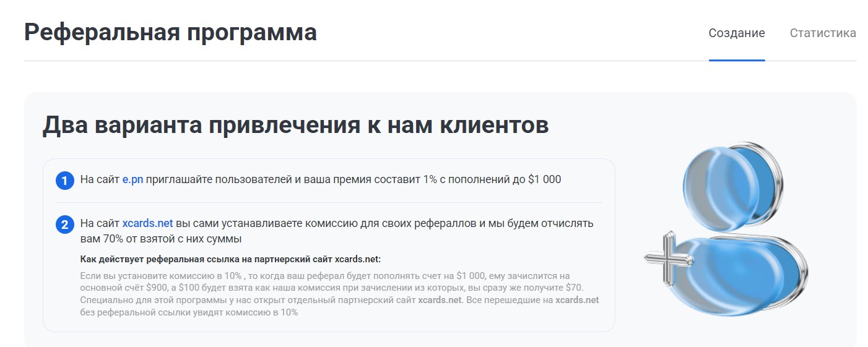
Task: Open the blue xcards.net link
Action: click(x=147, y=223)
